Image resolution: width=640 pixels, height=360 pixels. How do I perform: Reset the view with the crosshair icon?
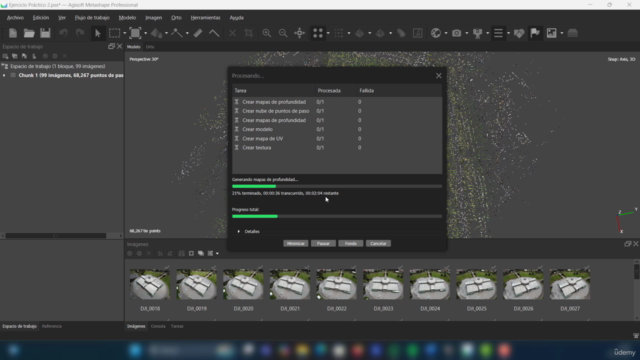pos(300,33)
